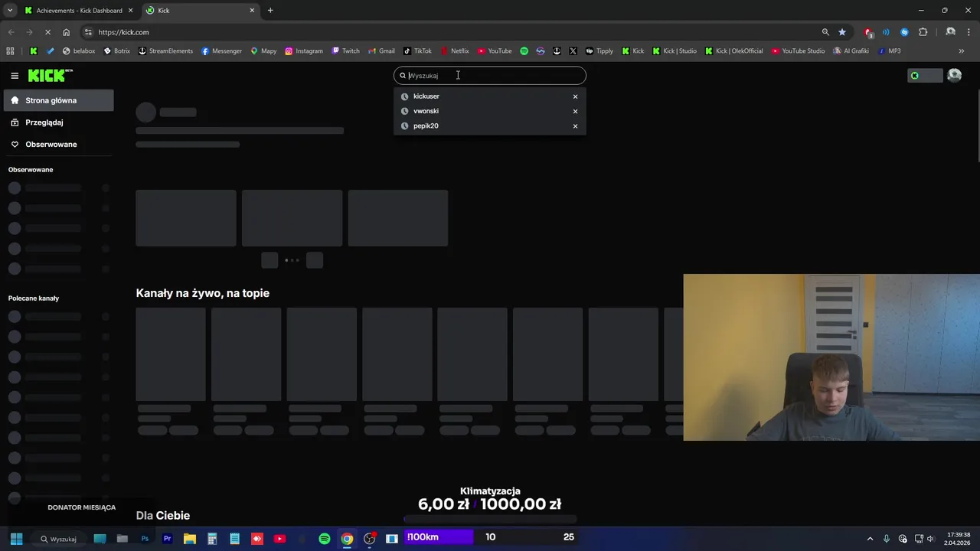This screenshot has width=980, height=551.
Task: Open the TikTok bookmark
Action: pos(417,51)
